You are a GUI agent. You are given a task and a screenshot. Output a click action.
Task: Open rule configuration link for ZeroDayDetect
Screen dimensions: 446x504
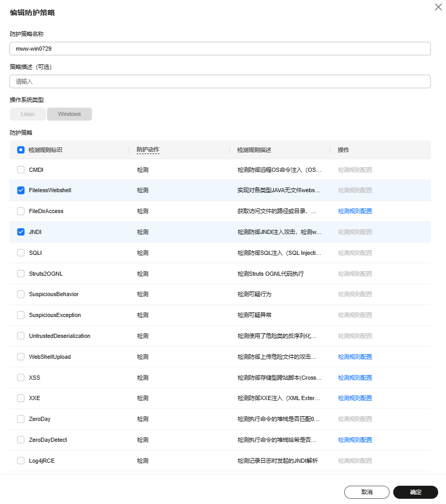click(x=355, y=440)
